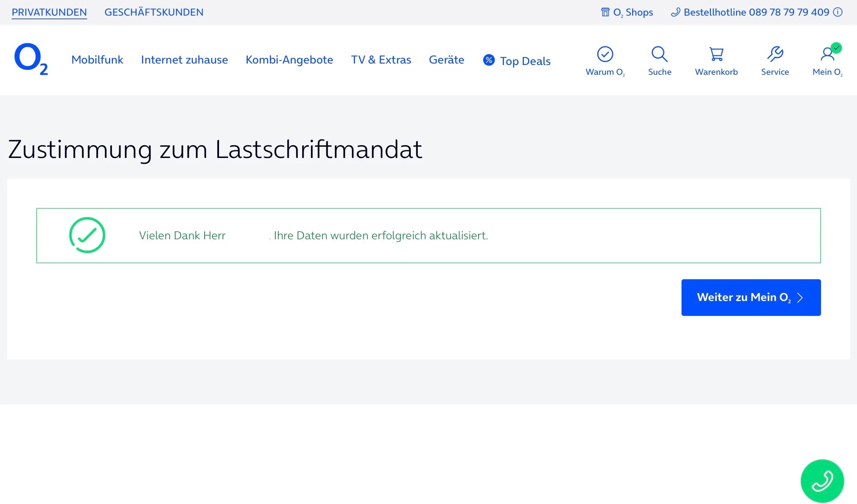The image size is (857, 504).
Task: Open the Kombi-Angebote menu
Action: click(x=289, y=60)
